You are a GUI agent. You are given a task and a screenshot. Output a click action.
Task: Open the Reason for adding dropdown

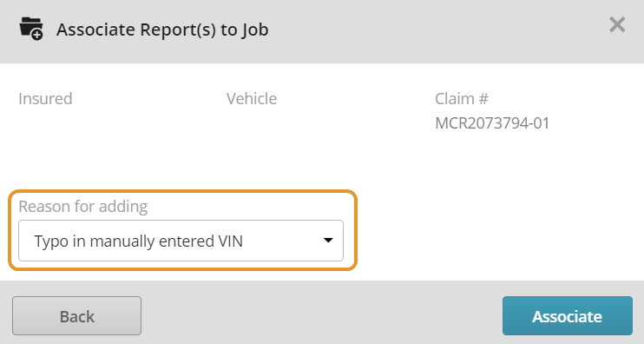click(181, 241)
